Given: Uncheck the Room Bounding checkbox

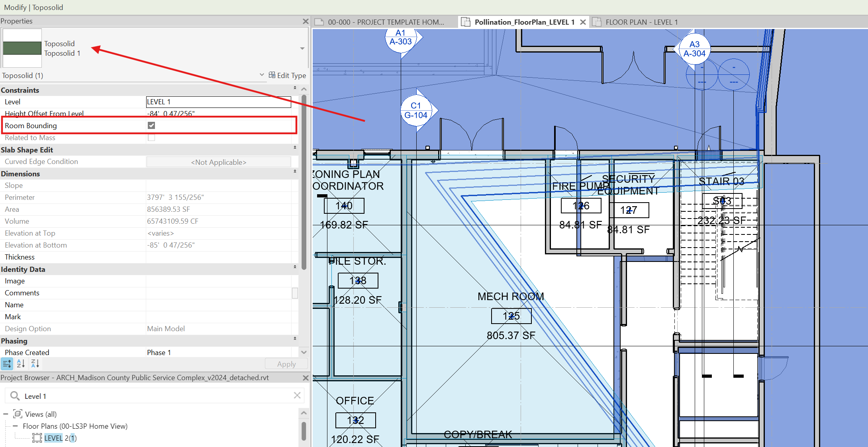Looking at the screenshot, I should tap(151, 125).
